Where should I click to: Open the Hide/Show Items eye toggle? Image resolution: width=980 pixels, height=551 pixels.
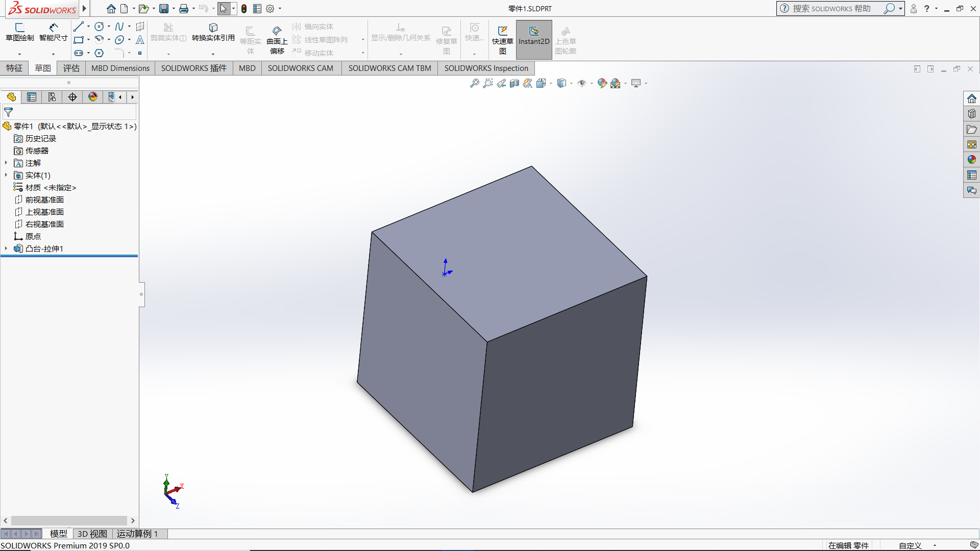click(x=582, y=83)
